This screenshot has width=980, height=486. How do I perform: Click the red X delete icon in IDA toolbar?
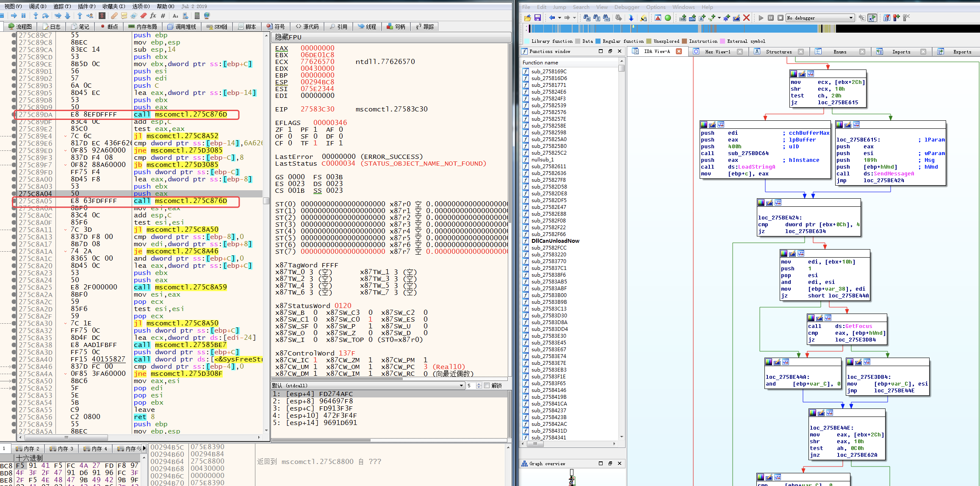click(747, 18)
